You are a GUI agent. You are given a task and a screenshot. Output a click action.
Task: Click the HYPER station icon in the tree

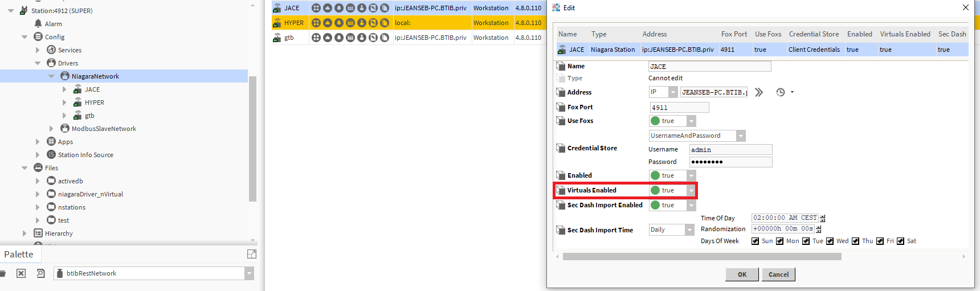77,103
